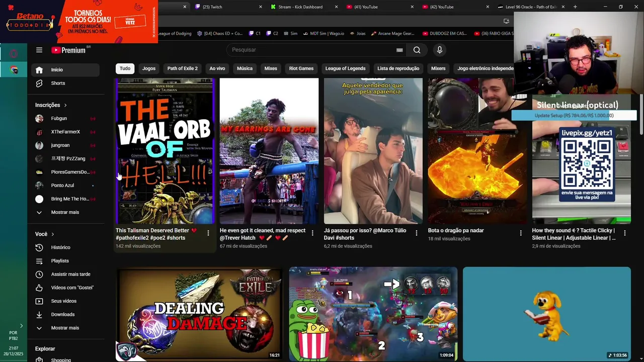Screen dimensions: 644x362
Task: Open the Assistir mais tarde icon
Action: coord(39,274)
